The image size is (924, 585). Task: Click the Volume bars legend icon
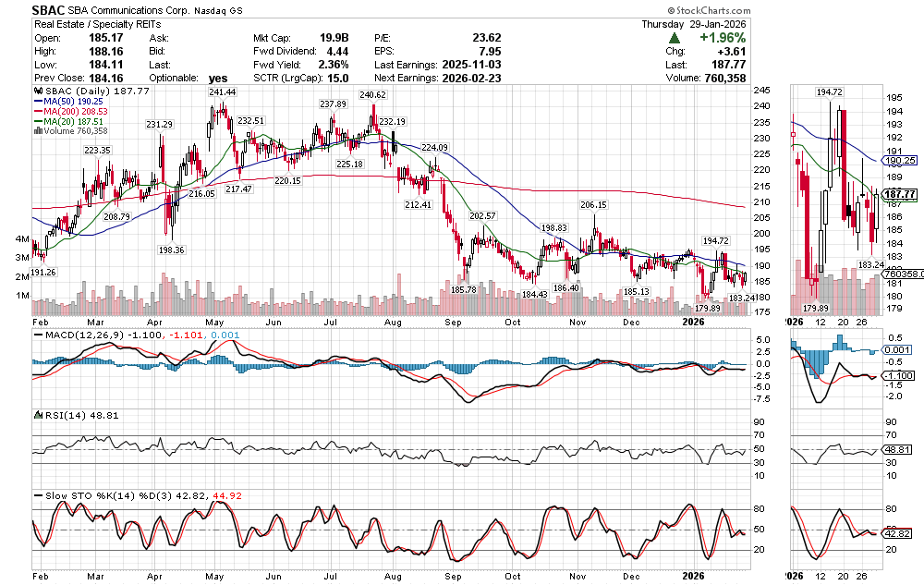(37, 130)
